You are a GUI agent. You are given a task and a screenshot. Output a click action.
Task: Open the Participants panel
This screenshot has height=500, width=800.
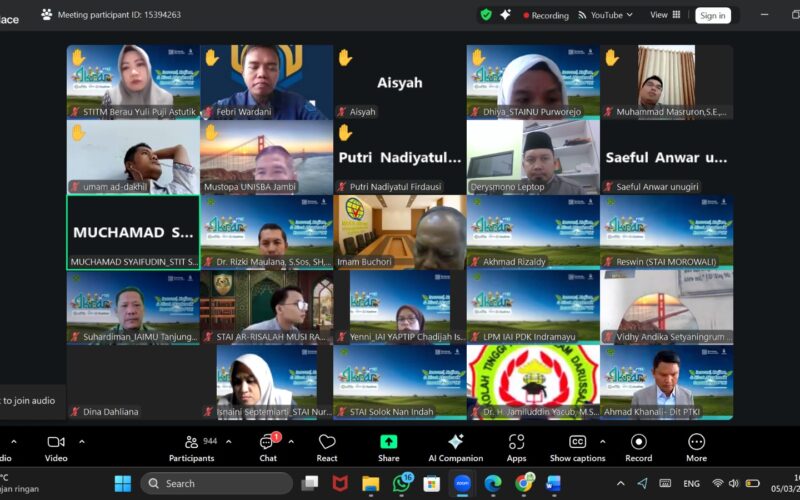click(190, 446)
